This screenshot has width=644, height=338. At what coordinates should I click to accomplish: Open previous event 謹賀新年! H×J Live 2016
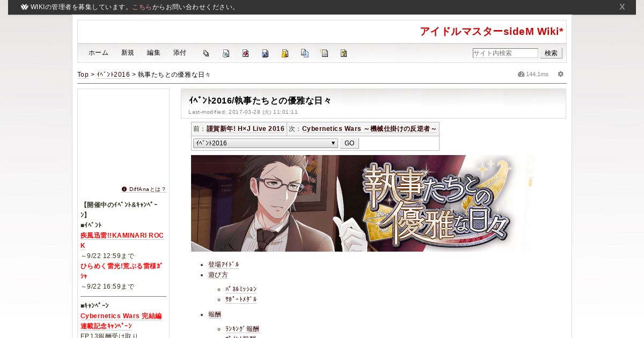(245, 129)
